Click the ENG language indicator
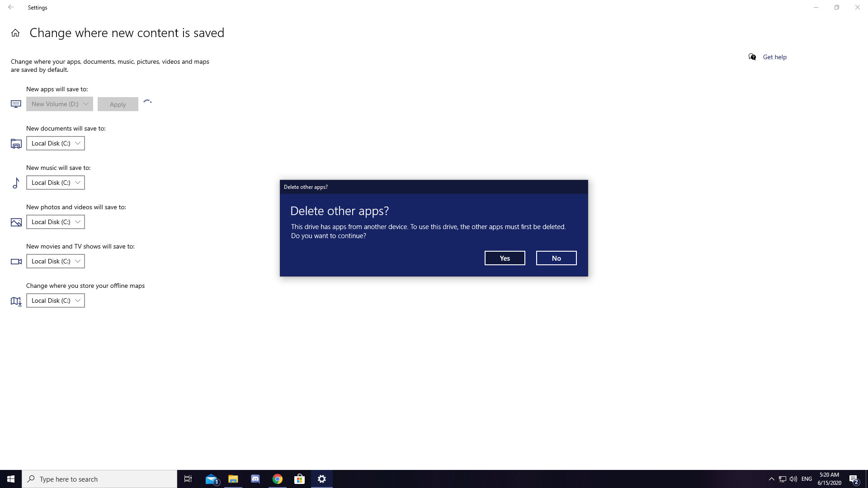The image size is (868, 488). tap(807, 479)
